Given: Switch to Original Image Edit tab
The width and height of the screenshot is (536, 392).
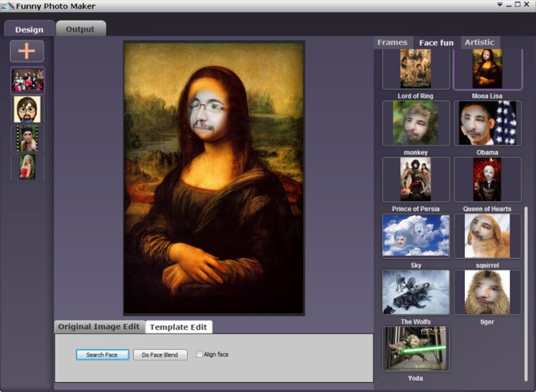Looking at the screenshot, I should [99, 327].
